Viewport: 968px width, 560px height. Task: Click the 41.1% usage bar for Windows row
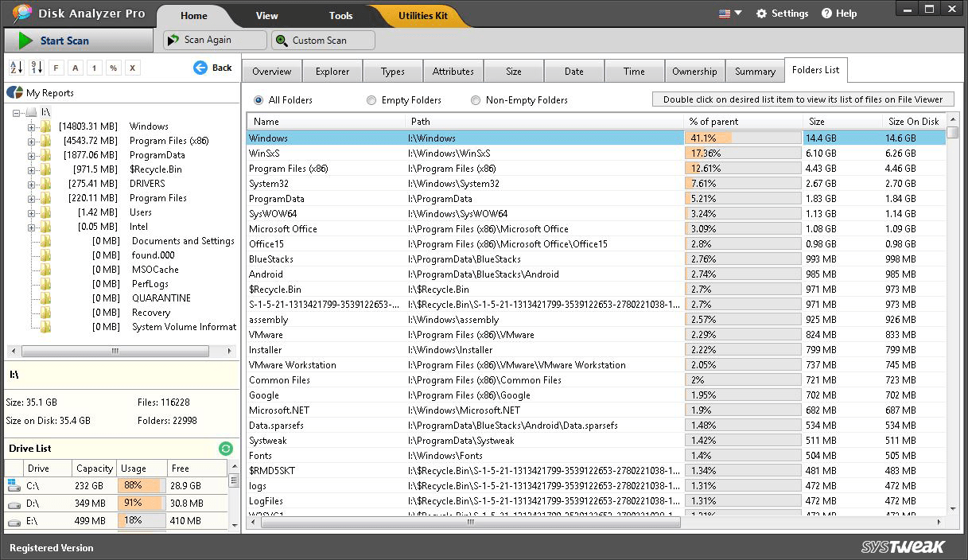[742, 138]
